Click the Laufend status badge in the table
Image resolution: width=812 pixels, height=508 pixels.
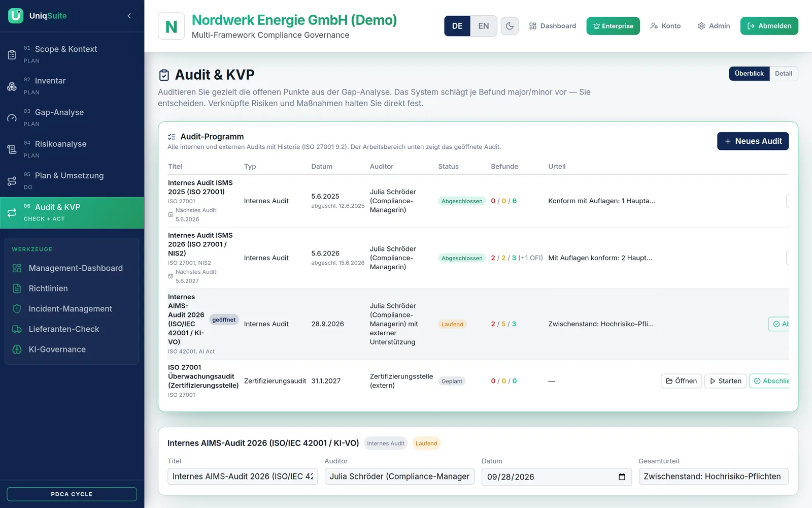[452, 324]
